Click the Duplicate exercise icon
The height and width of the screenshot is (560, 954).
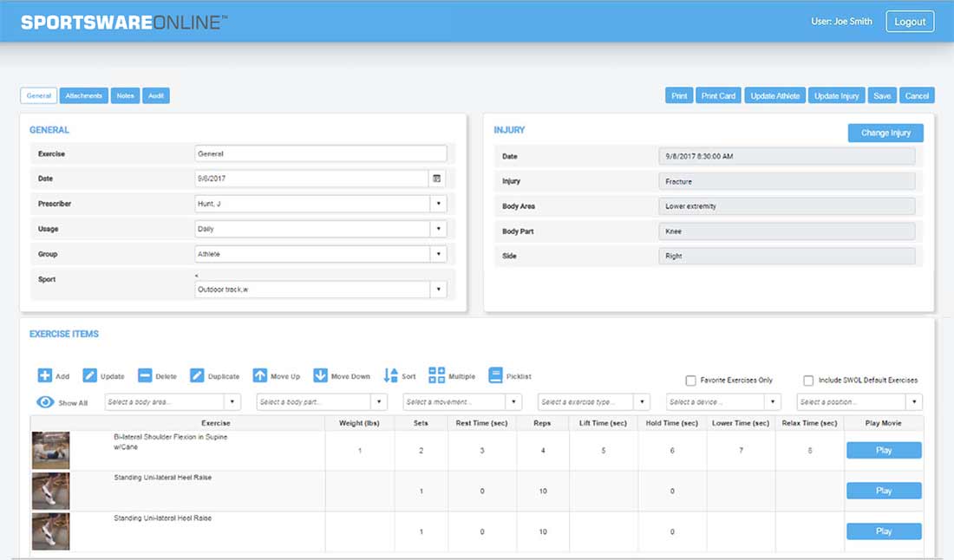click(198, 376)
